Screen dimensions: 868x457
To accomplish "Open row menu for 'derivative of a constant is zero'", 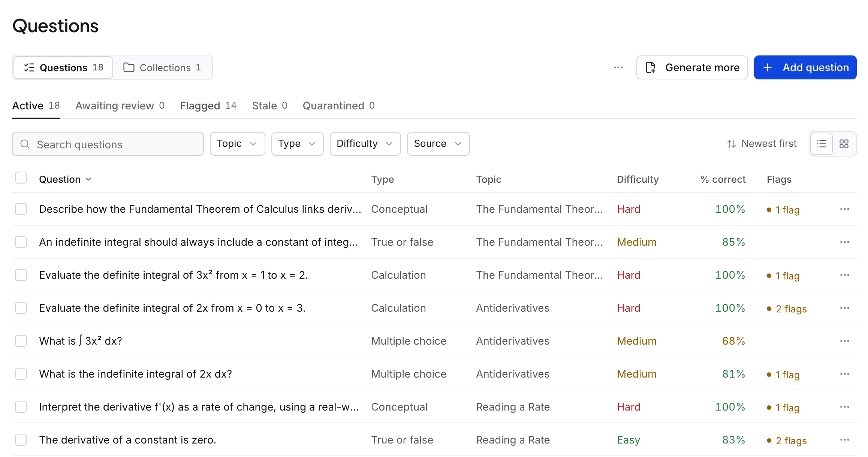I will [845, 440].
